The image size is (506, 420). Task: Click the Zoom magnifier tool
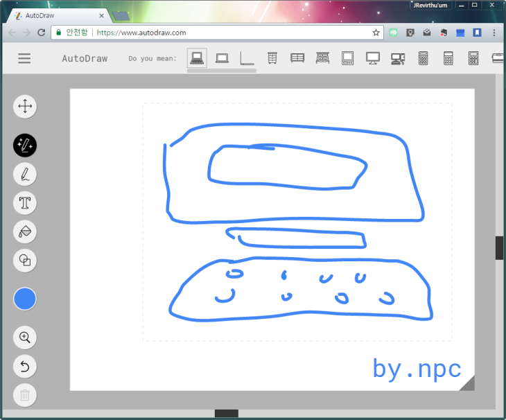25,338
